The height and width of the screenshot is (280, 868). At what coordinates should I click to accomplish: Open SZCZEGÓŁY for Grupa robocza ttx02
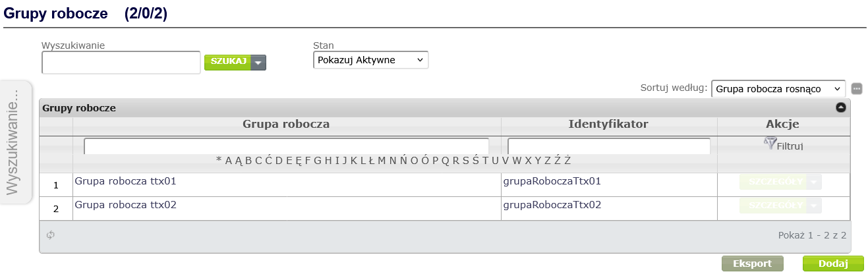pyautogui.click(x=773, y=206)
